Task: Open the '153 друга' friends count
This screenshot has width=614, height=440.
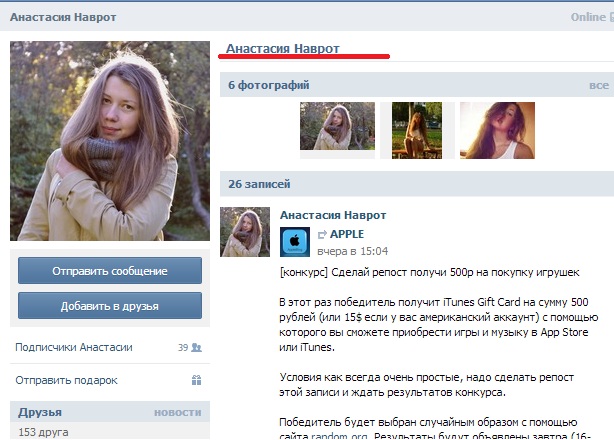Action: (x=43, y=432)
